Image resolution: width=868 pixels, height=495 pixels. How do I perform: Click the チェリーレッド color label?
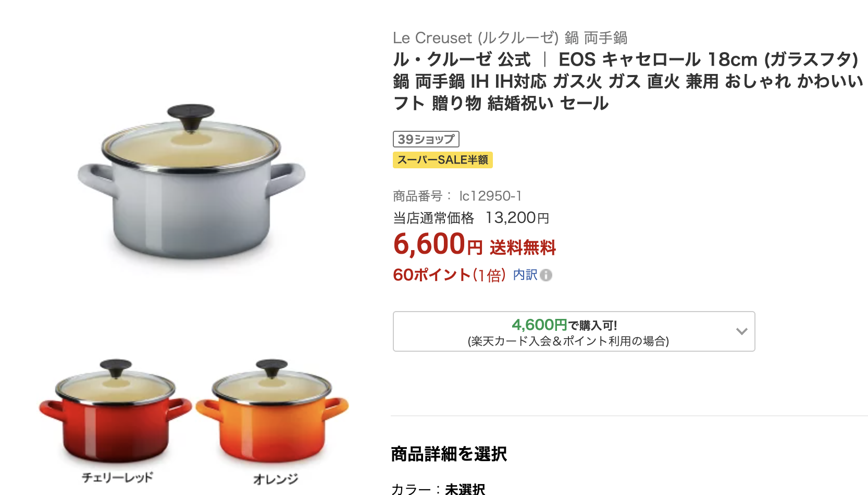(x=118, y=477)
